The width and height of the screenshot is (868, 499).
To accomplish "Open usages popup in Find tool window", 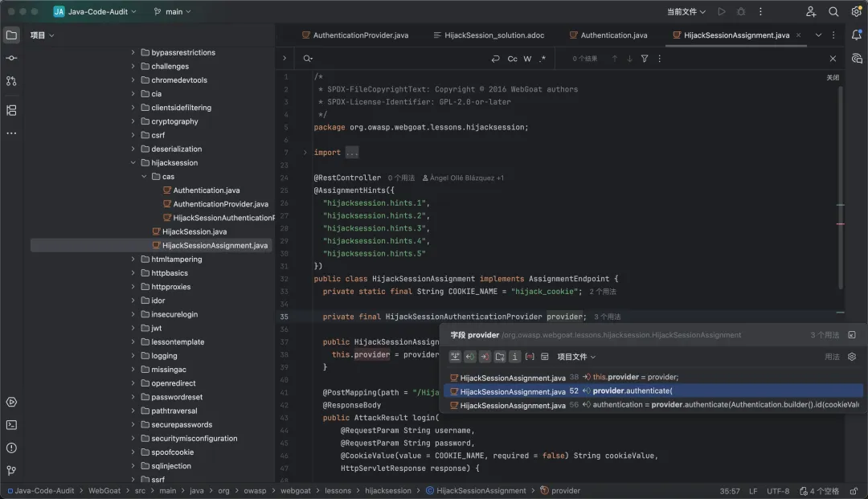I will (852, 335).
